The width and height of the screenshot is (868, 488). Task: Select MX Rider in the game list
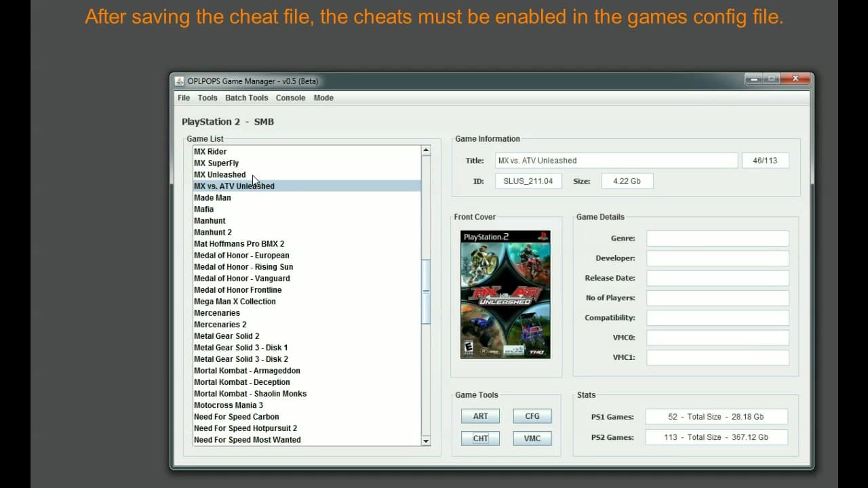pos(307,152)
